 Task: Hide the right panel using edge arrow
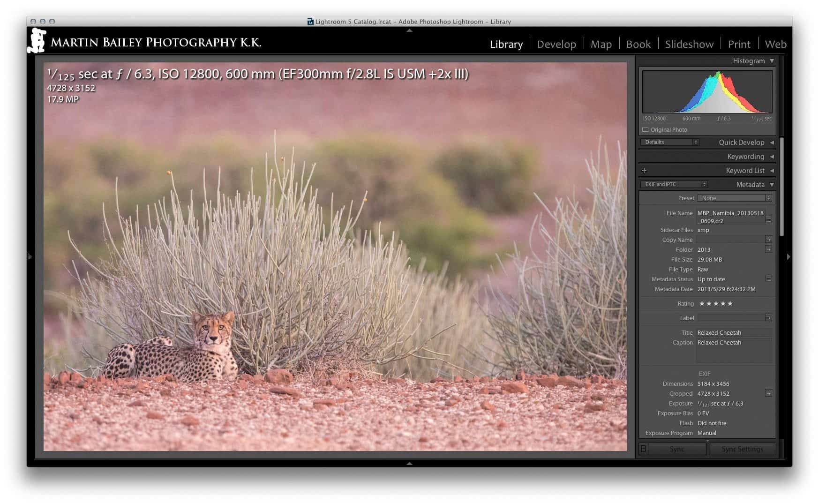click(x=789, y=257)
